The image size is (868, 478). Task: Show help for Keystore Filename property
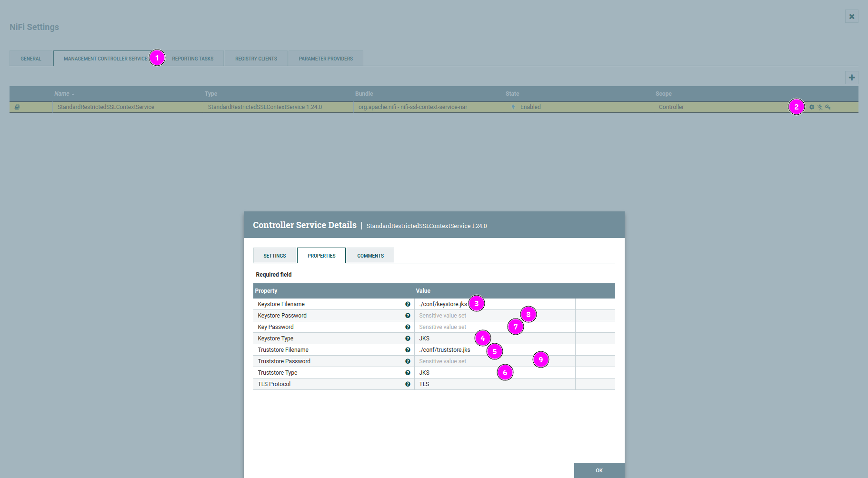click(408, 304)
